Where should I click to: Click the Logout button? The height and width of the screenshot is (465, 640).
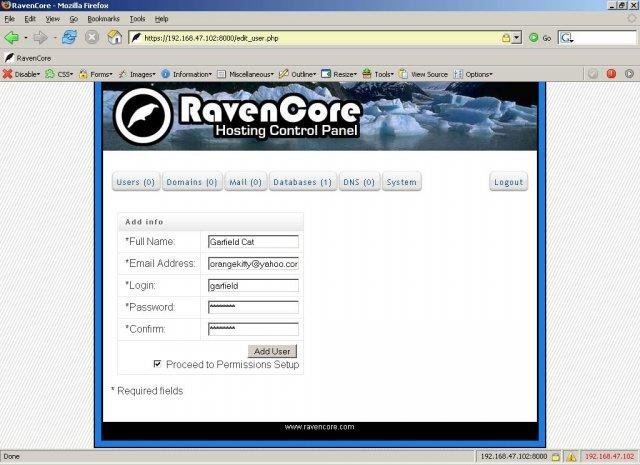click(x=509, y=182)
